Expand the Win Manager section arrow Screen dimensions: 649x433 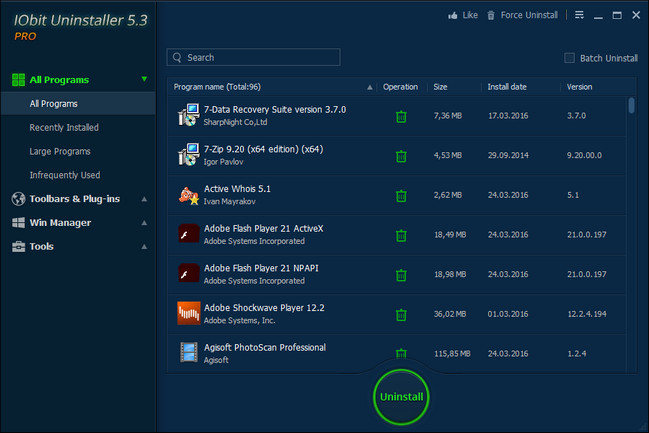pos(144,223)
